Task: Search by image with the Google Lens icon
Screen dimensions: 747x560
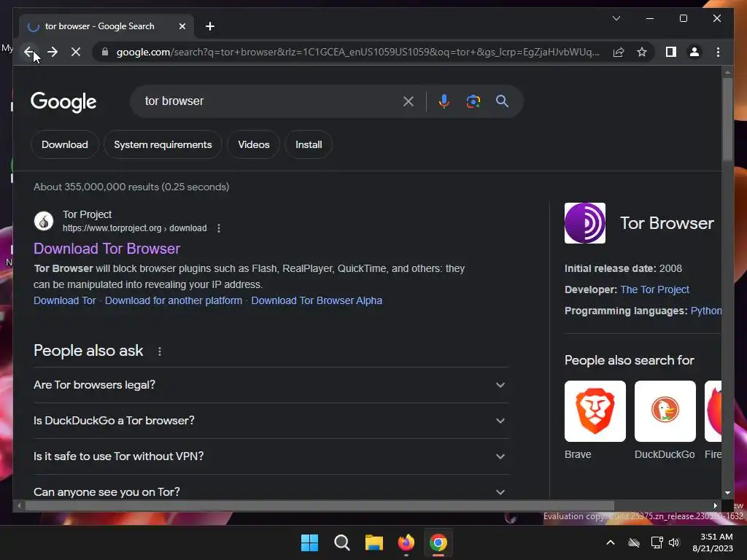Action: pos(473,101)
